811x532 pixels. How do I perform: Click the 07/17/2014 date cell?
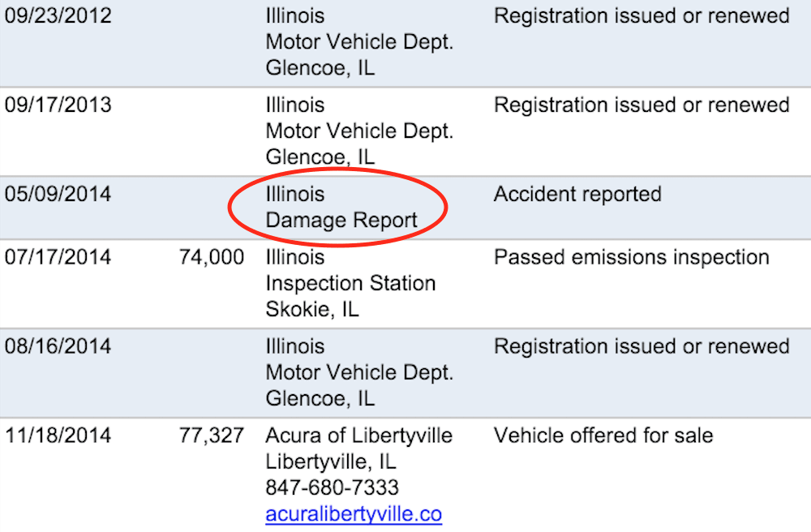58,257
